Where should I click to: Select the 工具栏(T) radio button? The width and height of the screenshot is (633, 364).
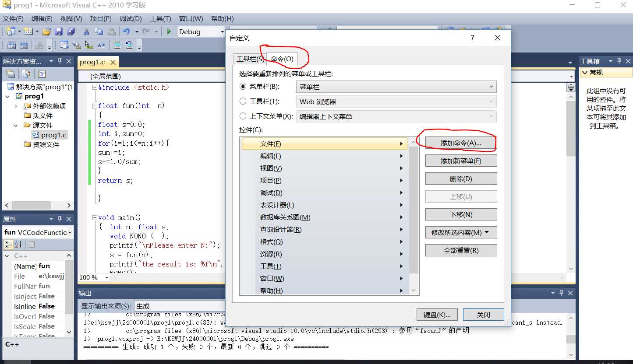243,101
